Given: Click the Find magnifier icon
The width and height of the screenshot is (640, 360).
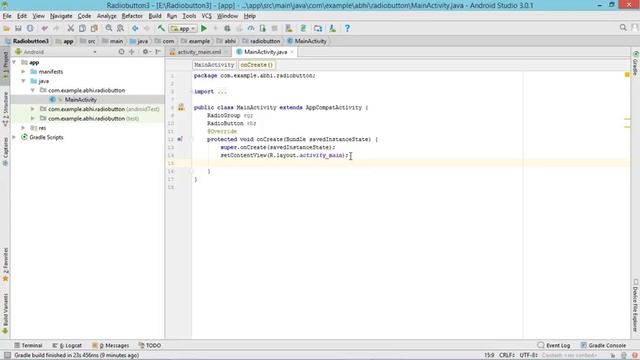Looking at the screenshot, I should [109, 29].
